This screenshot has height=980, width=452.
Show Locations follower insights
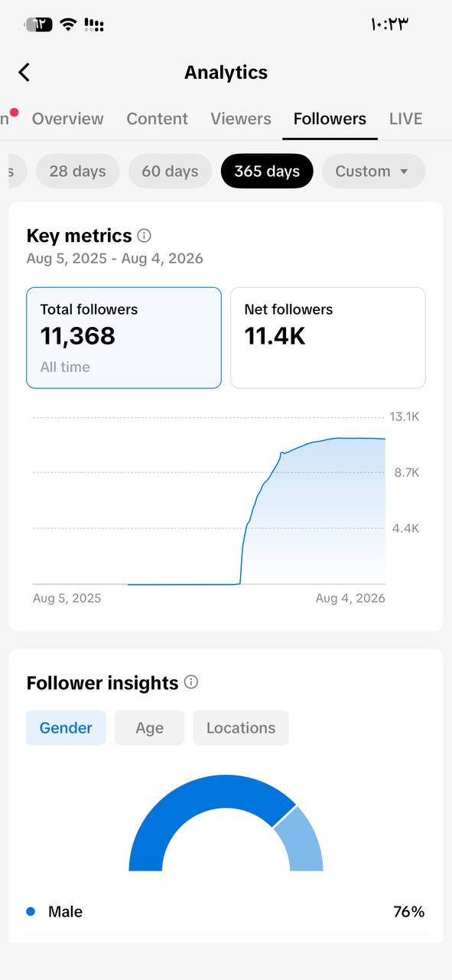[241, 728]
